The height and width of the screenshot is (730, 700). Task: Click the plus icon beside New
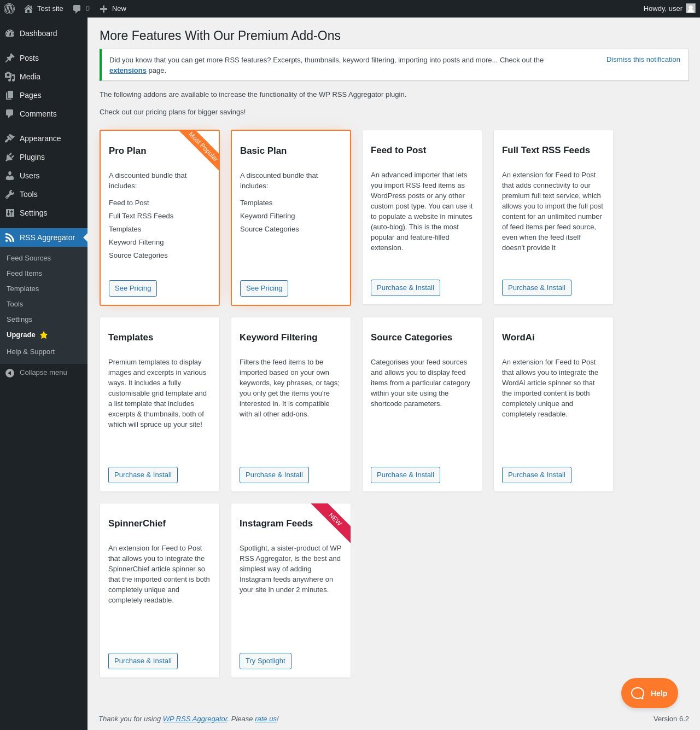pyautogui.click(x=103, y=9)
